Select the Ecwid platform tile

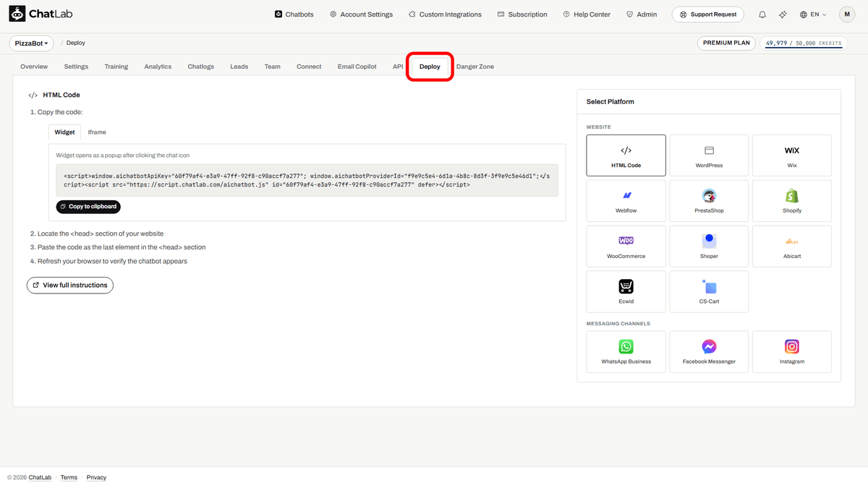tap(626, 291)
